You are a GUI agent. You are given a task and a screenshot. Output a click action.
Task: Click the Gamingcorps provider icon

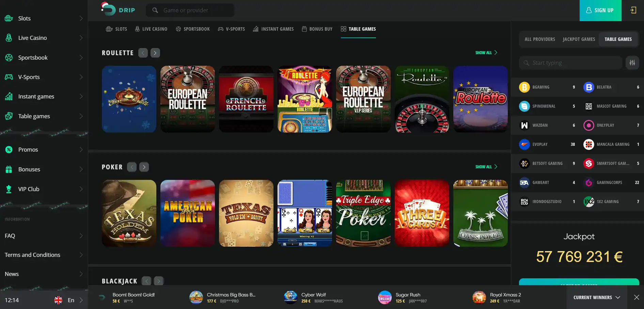[x=588, y=183]
